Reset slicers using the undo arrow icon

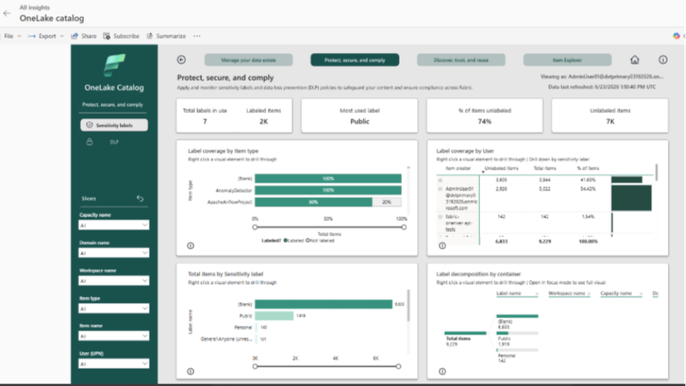point(140,198)
